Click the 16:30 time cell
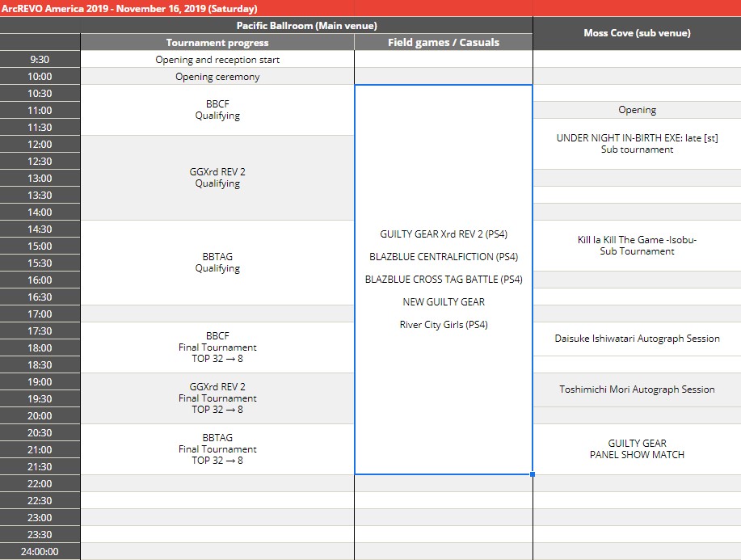Image resolution: width=741 pixels, height=560 pixels. [40, 297]
